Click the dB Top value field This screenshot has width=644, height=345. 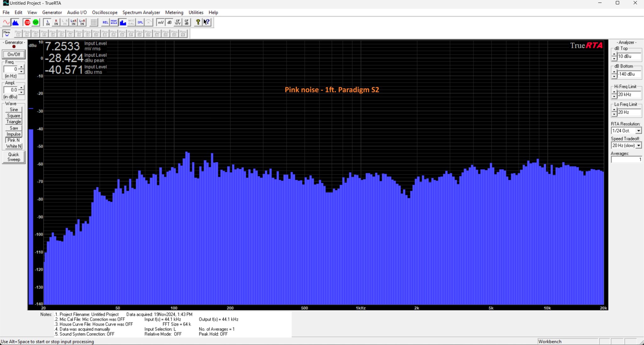click(x=629, y=56)
